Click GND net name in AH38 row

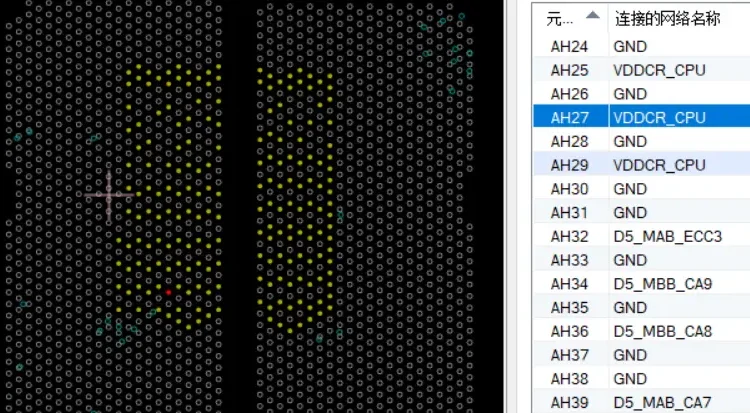pyautogui.click(x=630, y=379)
